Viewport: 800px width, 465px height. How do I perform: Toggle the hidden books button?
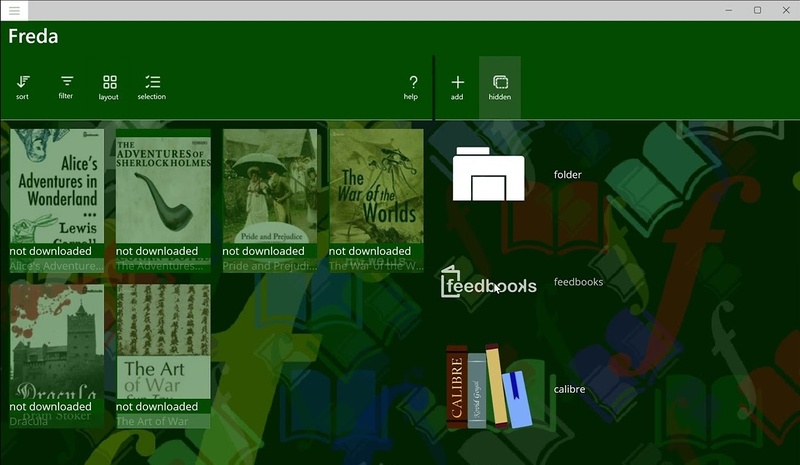coord(499,87)
